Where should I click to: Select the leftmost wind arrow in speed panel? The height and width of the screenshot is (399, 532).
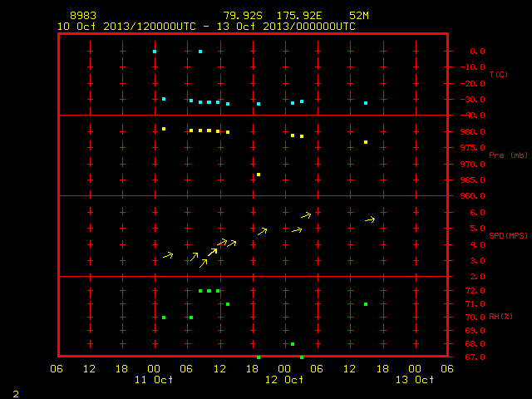[x=168, y=255]
